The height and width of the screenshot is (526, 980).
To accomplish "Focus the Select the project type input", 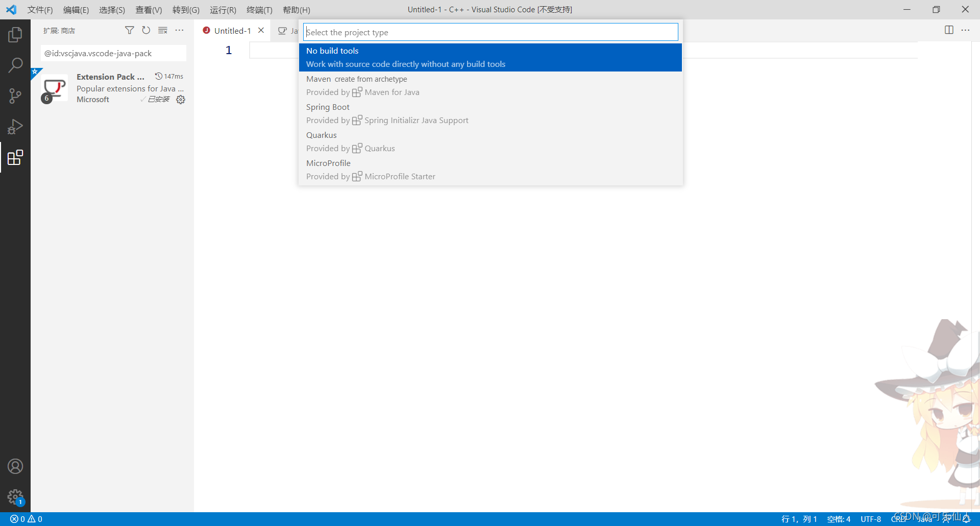I will point(491,32).
